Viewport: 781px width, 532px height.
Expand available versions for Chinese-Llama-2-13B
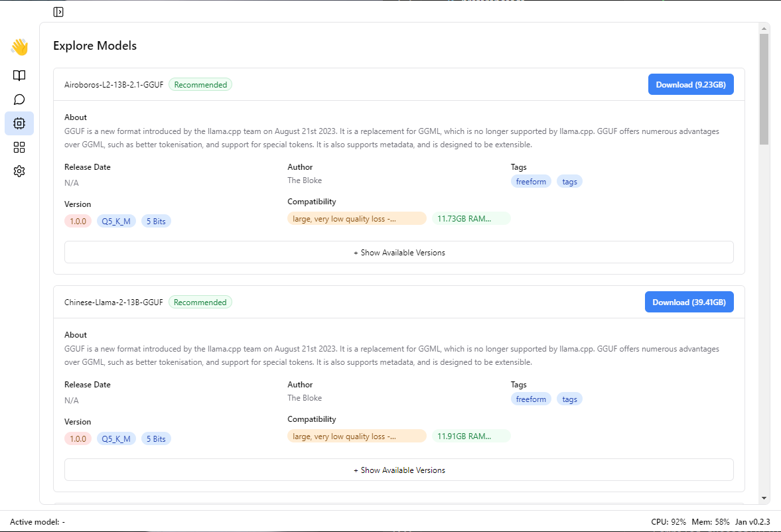(x=399, y=470)
